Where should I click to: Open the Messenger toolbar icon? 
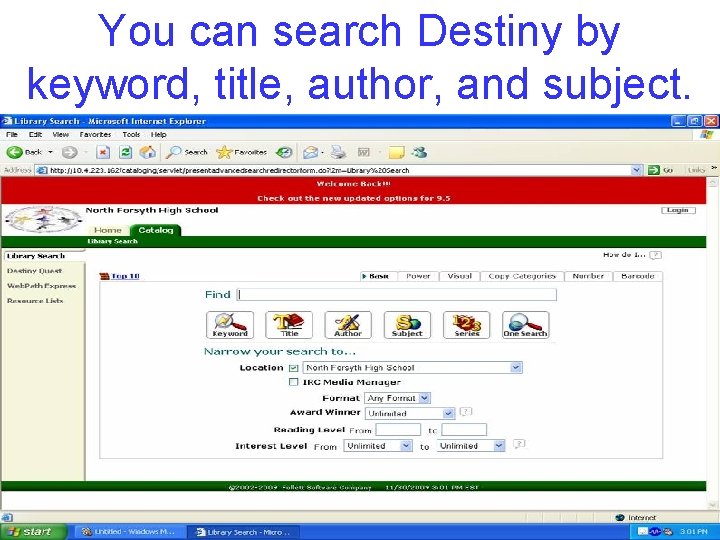(x=419, y=152)
